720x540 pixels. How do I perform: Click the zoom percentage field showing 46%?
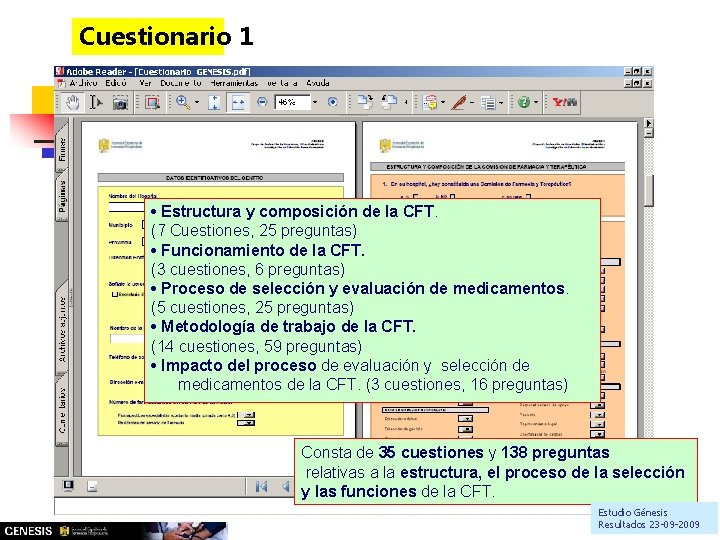click(292, 102)
